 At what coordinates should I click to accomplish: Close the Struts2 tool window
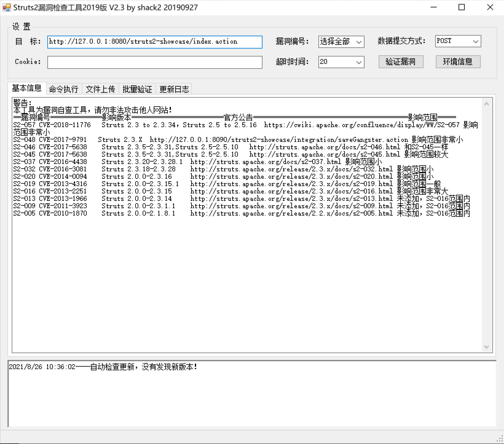(490, 7)
